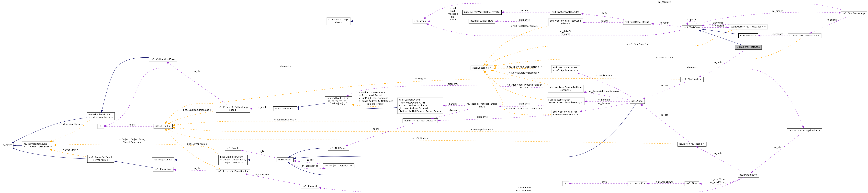Open ns3::Callback< R, T1, T2 node
The width and height of the screenshot is (868, 193).
click(x=339, y=102)
